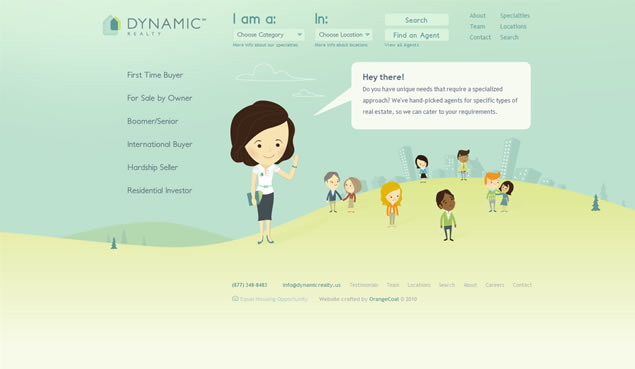Select International Buyer category

pyautogui.click(x=160, y=144)
